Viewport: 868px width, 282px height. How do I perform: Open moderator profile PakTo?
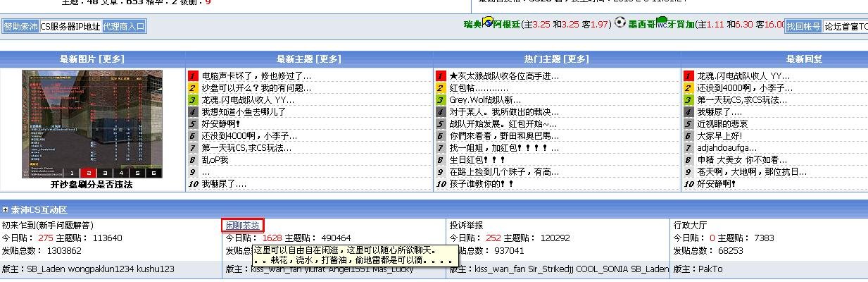click(x=710, y=269)
